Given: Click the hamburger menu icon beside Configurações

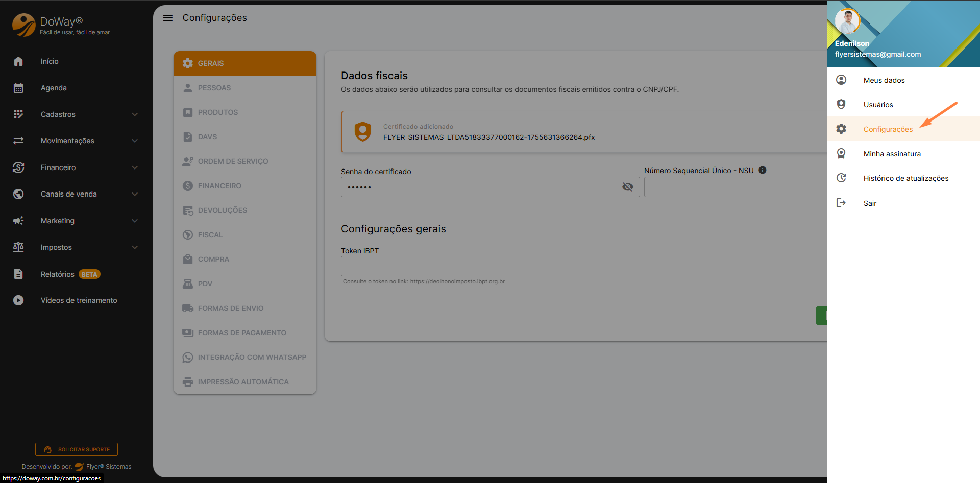Looking at the screenshot, I should (167, 18).
